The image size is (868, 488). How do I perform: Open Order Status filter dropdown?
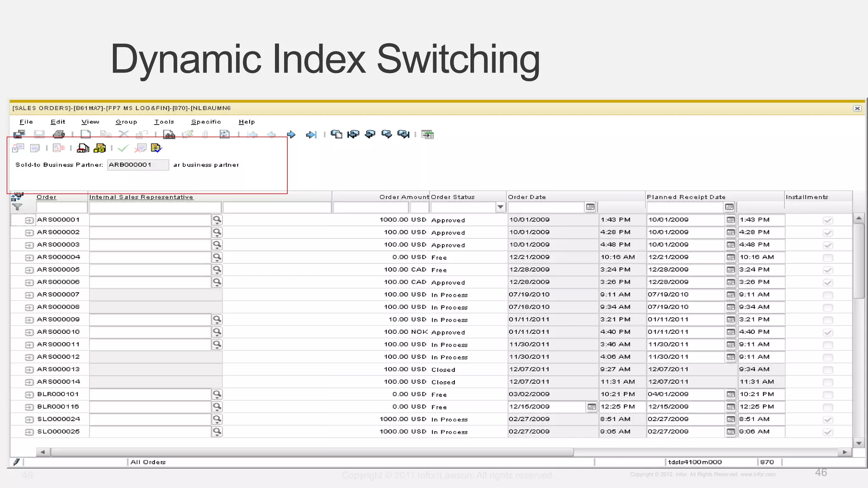(500, 207)
